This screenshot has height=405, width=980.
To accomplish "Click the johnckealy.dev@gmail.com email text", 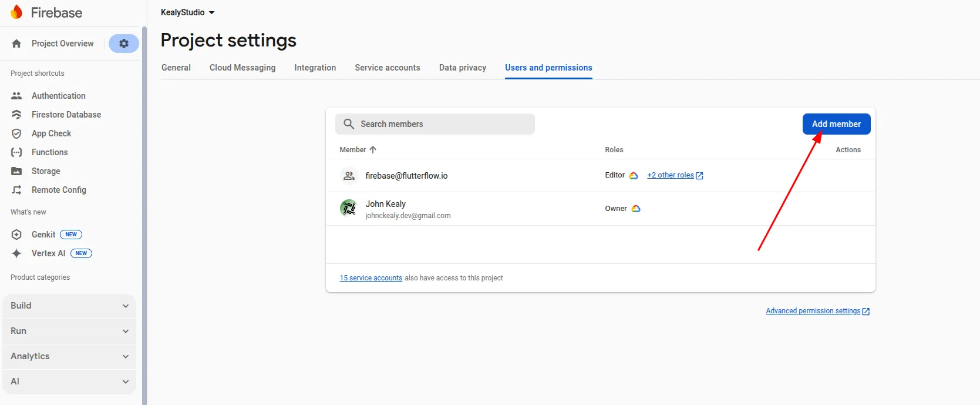I will coord(408,216).
